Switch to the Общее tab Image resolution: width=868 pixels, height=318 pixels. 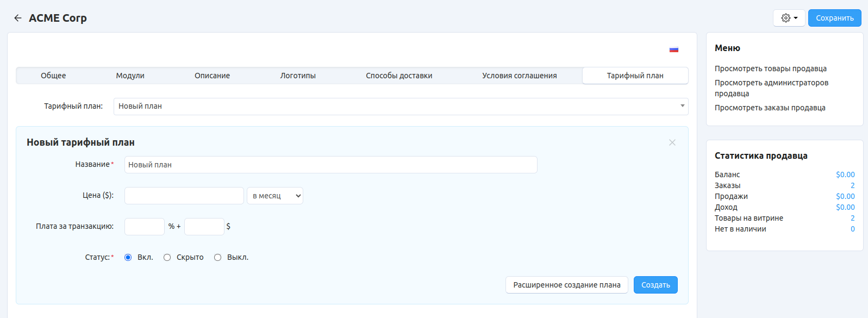tap(53, 76)
